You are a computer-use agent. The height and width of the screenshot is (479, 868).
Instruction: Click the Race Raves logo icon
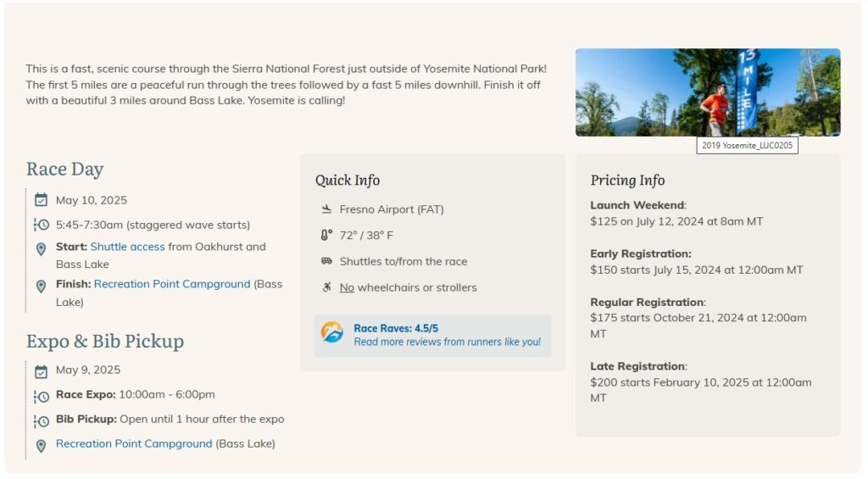[332, 332]
